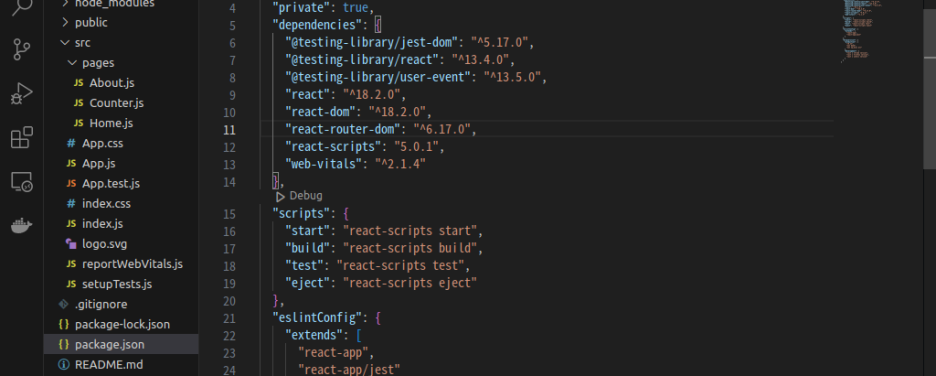
Task: Open the Extensions view
Action: [21, 137]
